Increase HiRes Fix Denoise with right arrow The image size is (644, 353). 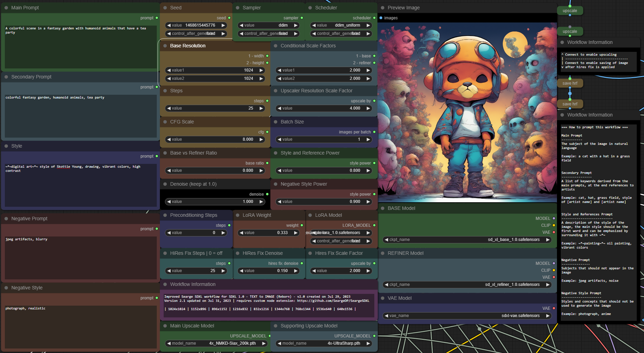(296, 271)
